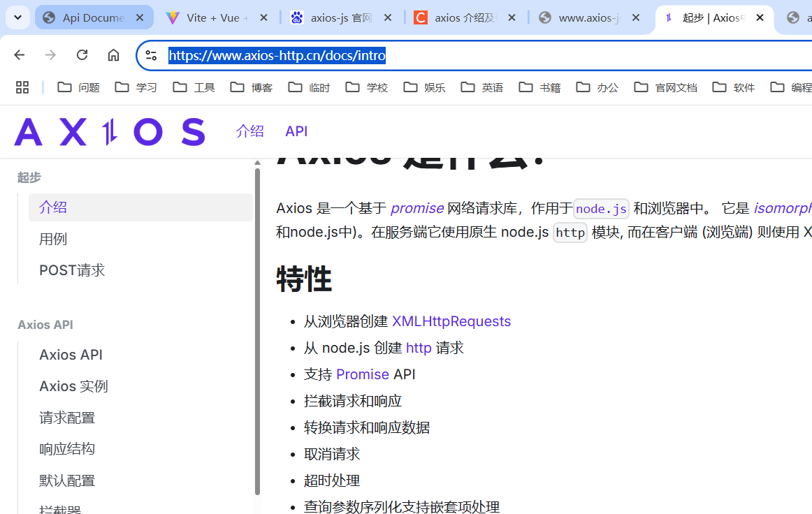The height and width of the screenshot is (514, 812).
Task: Open the 工具 bookmark folder
Action: point(194,87)
